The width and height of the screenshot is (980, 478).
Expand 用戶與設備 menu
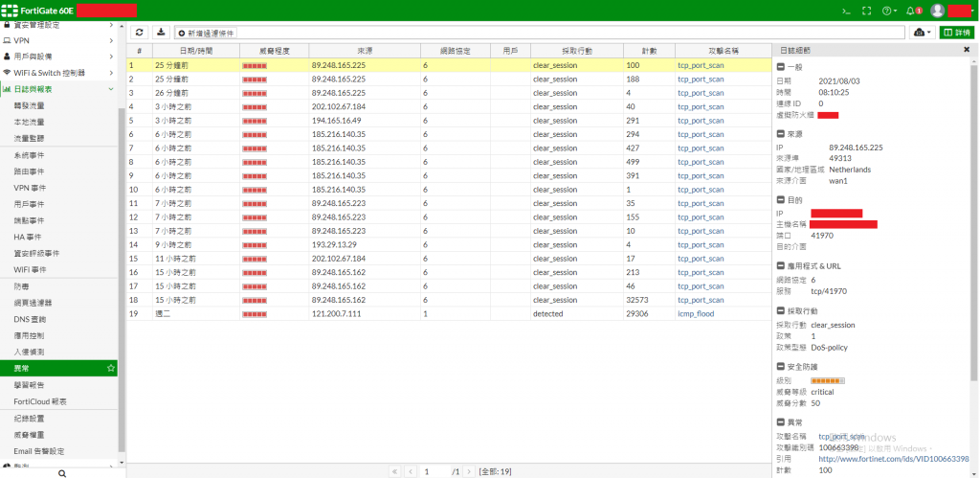point(58,57)
